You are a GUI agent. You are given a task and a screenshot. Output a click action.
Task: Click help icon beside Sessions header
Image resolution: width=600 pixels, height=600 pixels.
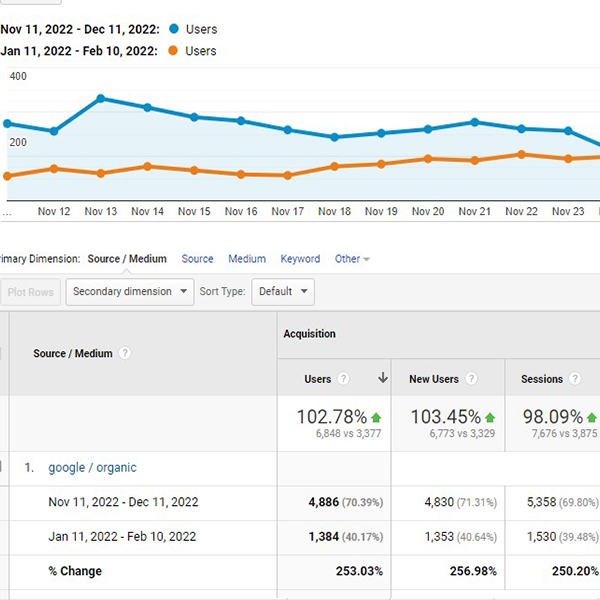click(575, 378)
